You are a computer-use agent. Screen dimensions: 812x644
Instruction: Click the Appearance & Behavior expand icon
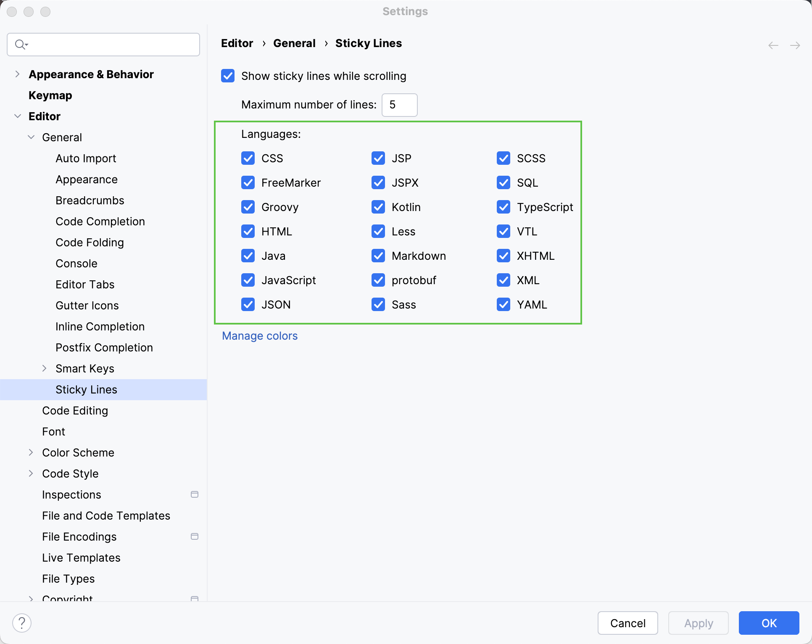[x=18, y=74]
